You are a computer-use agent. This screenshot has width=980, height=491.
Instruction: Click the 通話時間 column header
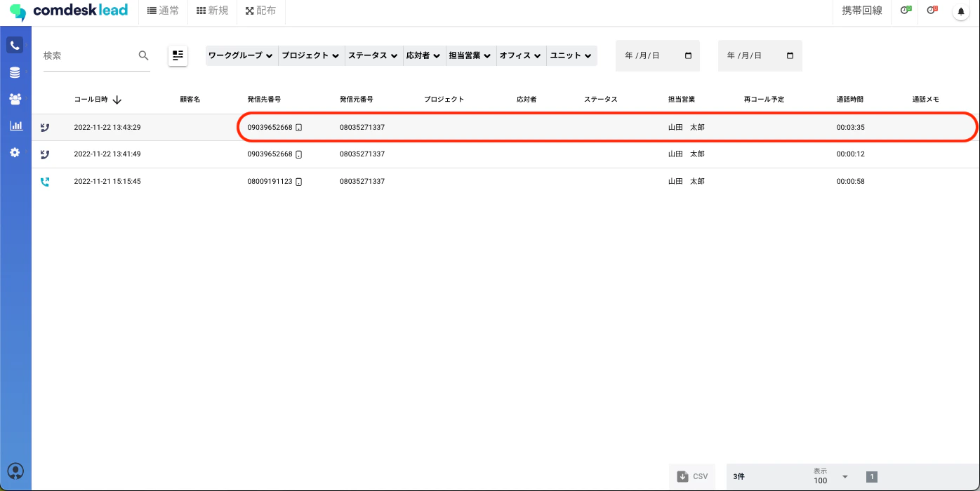click(x=850, y=100)
